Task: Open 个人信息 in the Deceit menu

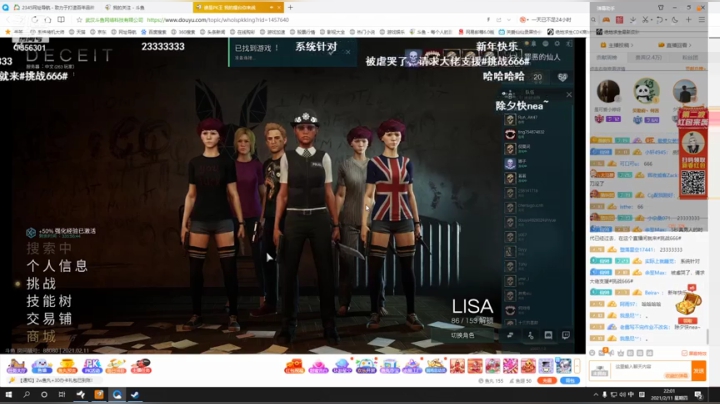Action: 57,266
